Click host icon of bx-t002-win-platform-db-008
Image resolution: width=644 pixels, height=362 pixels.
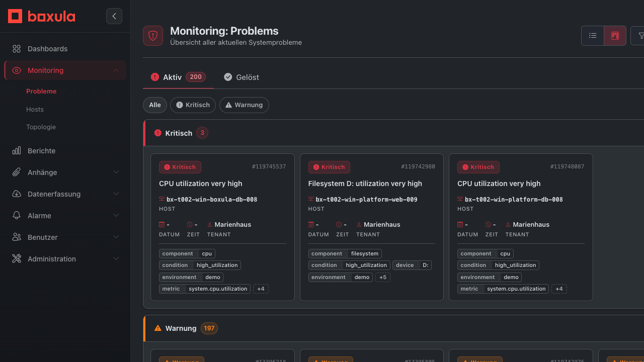[460, 200]
